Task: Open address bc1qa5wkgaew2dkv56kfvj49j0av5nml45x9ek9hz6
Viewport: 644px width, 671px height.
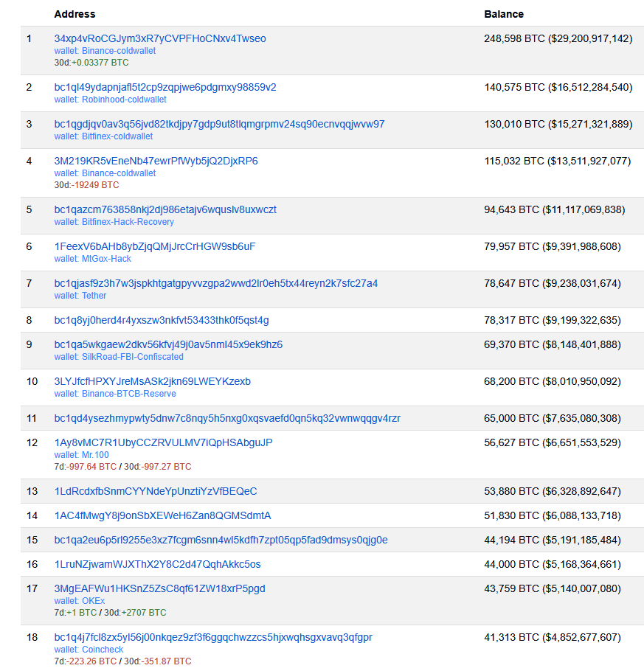Action: (x=168, y=344)
